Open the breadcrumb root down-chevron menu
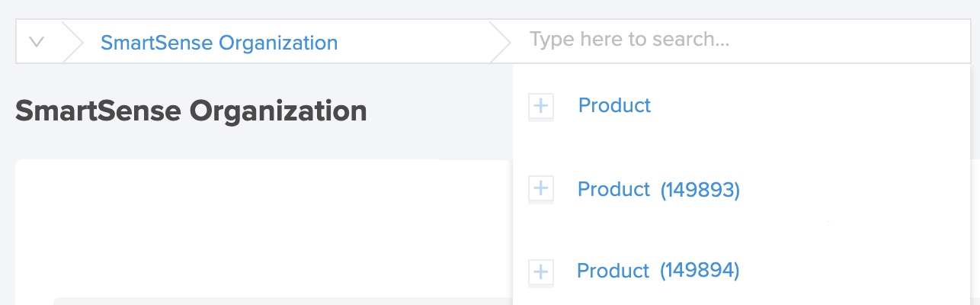Viewport: 980px width, 305px height. [x=37, y=41]
